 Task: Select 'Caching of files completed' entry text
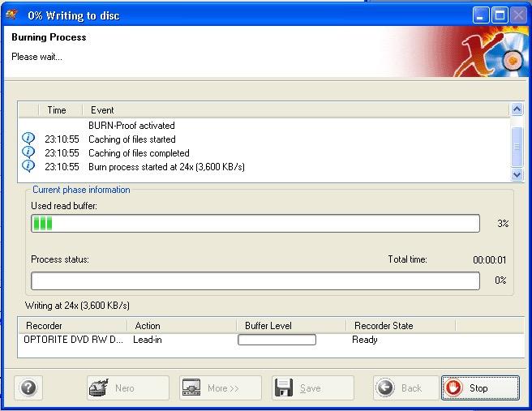[x=139, y=153]
